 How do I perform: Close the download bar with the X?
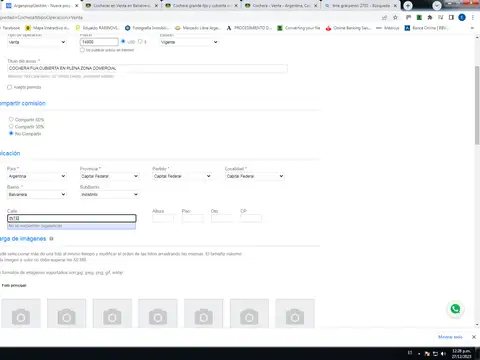pos(474,337)
